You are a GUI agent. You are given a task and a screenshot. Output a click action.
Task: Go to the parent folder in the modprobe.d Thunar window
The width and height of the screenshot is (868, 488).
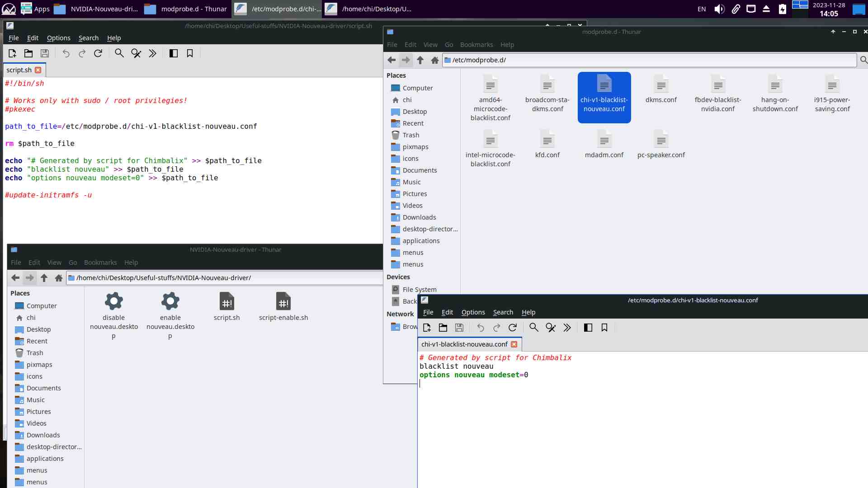420,60
